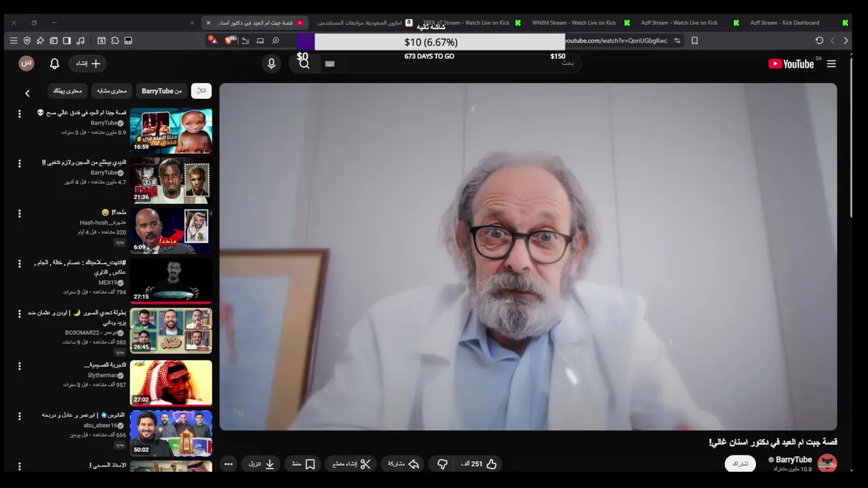
Task: Open options menu for MEX19 video
Action: [19, 264]
